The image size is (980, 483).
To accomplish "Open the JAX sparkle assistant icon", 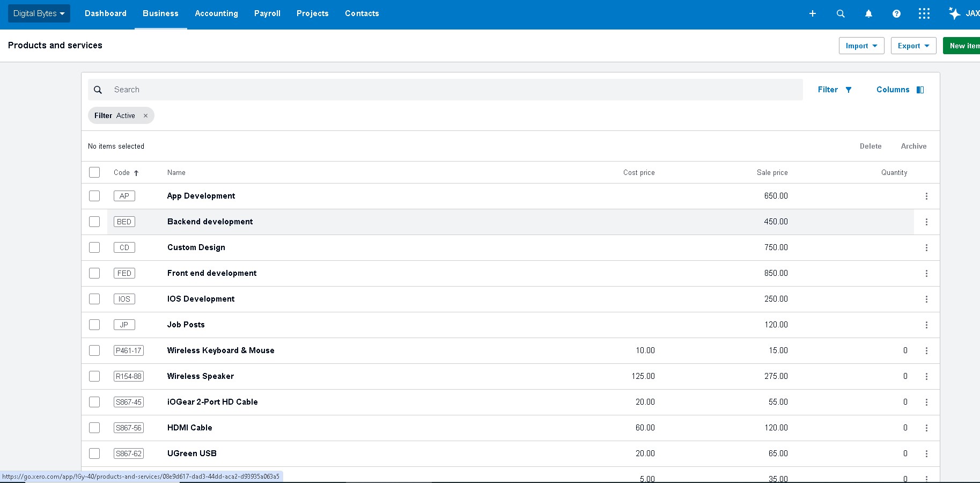I will point(954,13).
